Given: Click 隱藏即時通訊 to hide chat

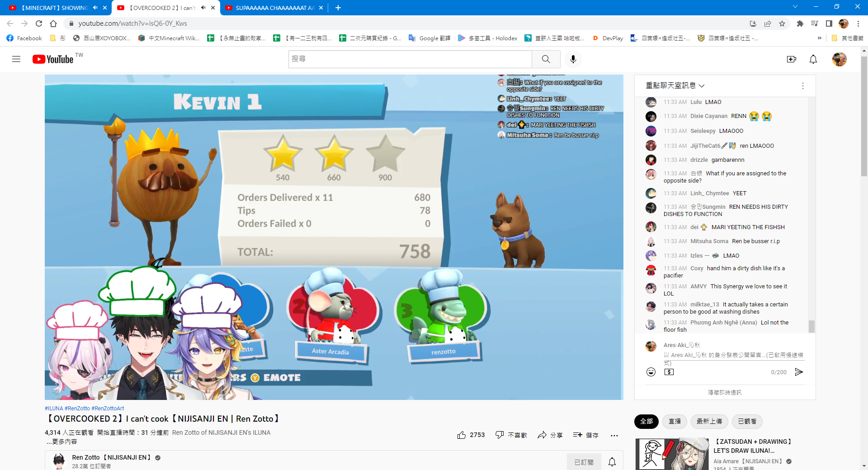Looking at the screenshot, I should click(725, 392).
